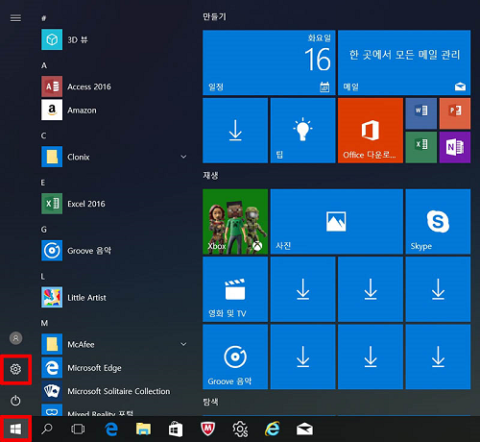The height and width of the screenshot is (442, 480).
Task: Expand the Clonix folder chevron
Action: point(183,157)
